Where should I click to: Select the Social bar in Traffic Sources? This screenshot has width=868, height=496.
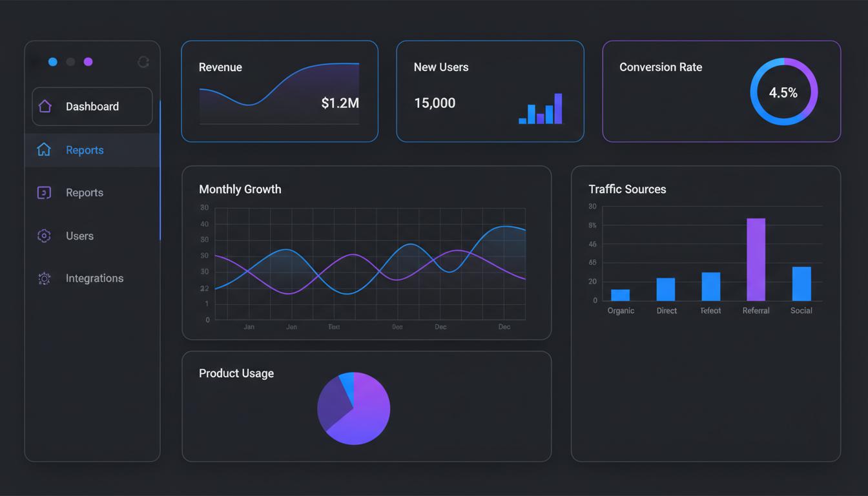click(801, 284)
